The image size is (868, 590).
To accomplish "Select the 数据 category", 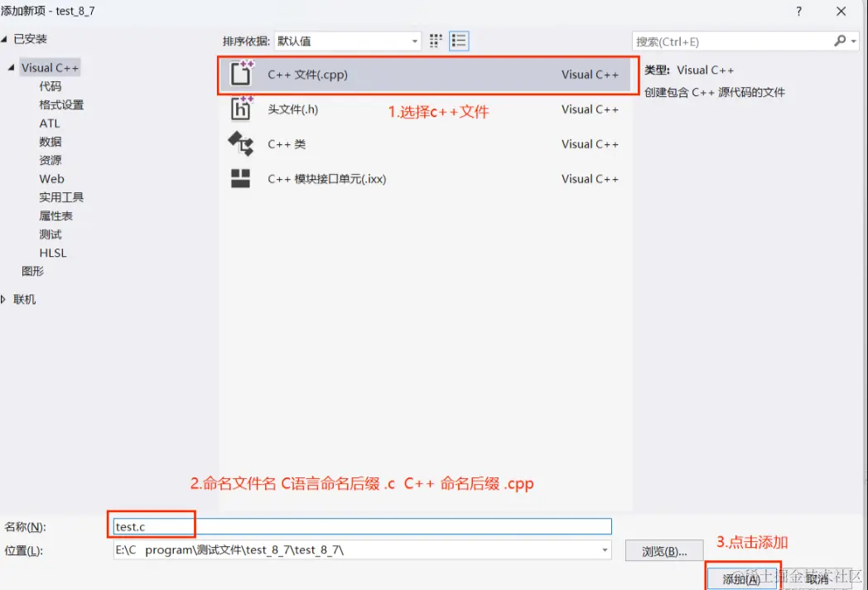I will 51,142.
